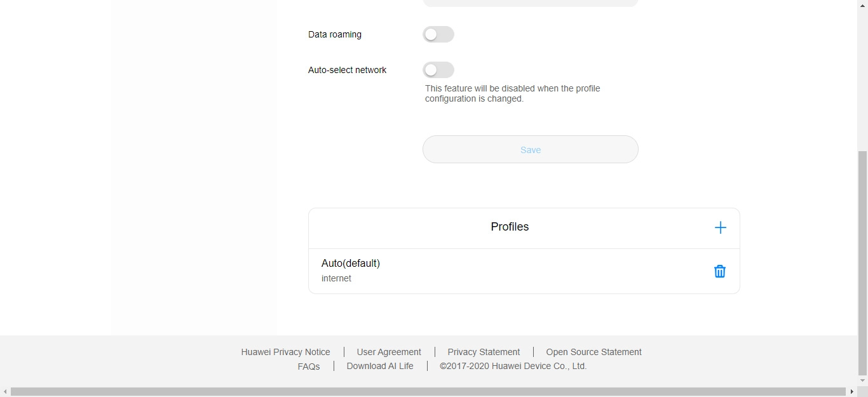Click the horizontal scrollbar right arrow
This screenshot has height=397, width=868.
pos(851,392)
